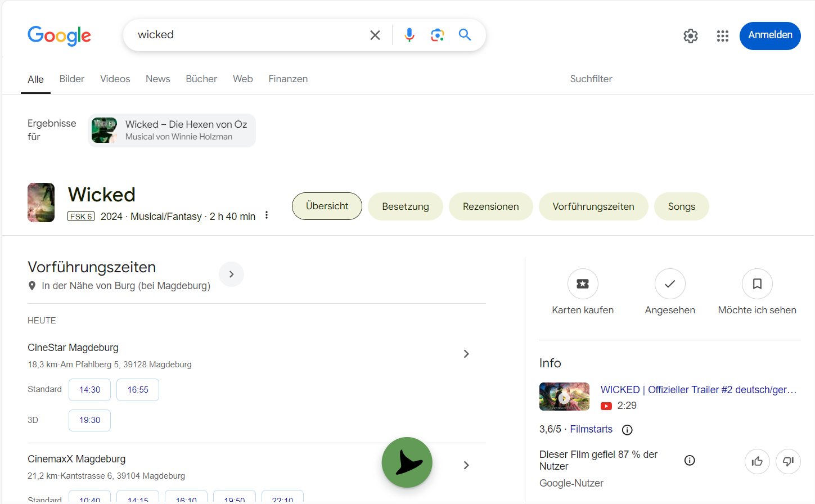
Task: Start voice search with the microphone icon
Action: pos(409,35)
